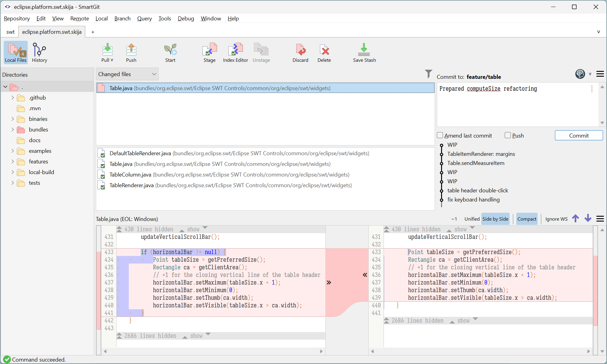Stage the selected file
607x364 pixels.
click(x=209, y=52)
